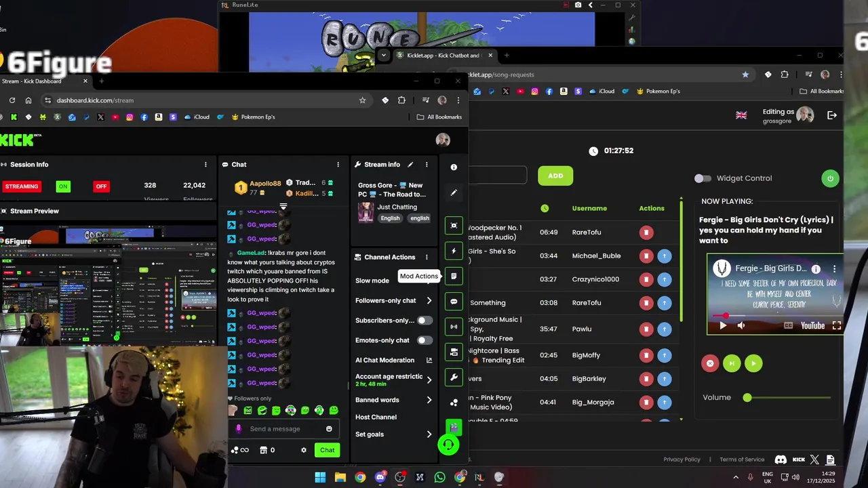This screenshot has height=488, width=868.
Task: Open the Terms of Service link
Action: (x=742, y=460)
